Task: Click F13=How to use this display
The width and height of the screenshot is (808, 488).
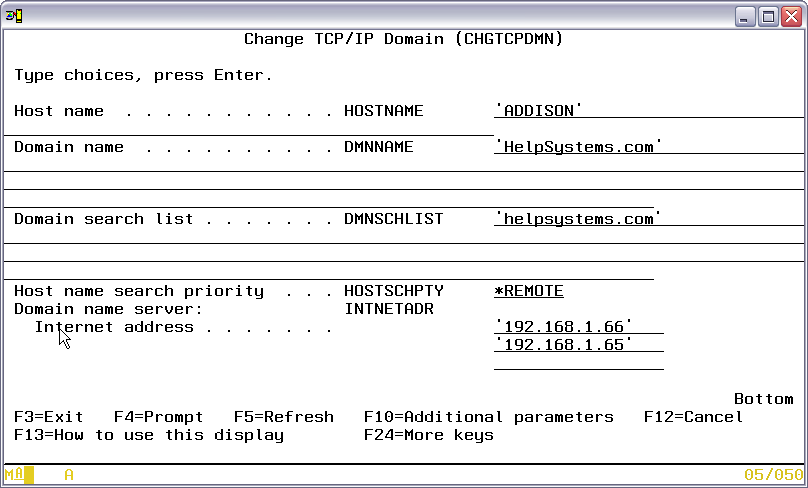Action: click(x=149, y=435)
